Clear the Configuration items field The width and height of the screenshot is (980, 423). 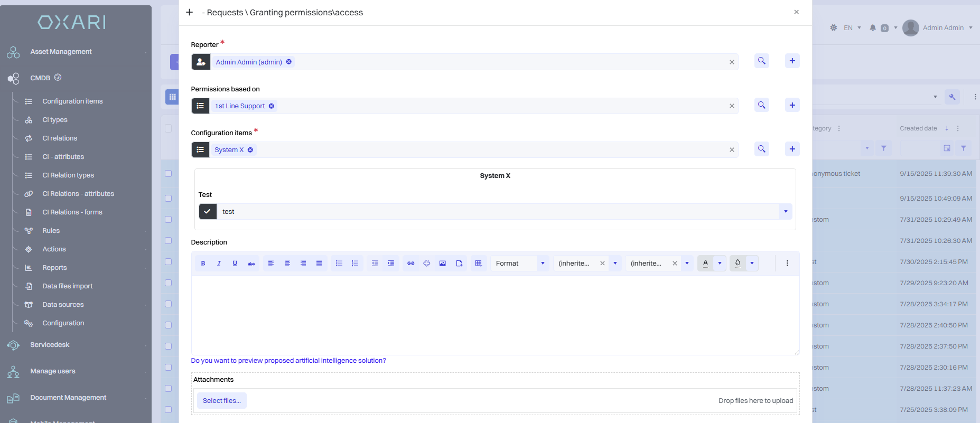(x=732, y=150)
